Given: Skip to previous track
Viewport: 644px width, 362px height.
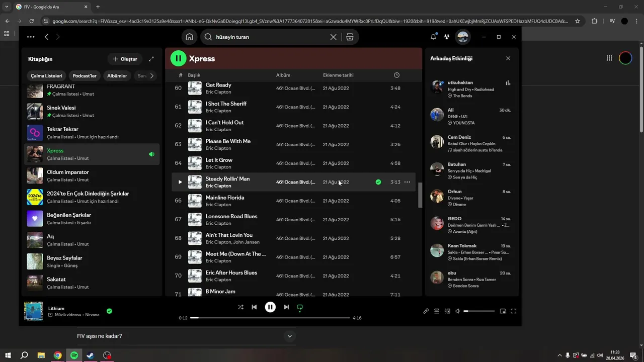Looking at the screenshot, I should point(254,307).
